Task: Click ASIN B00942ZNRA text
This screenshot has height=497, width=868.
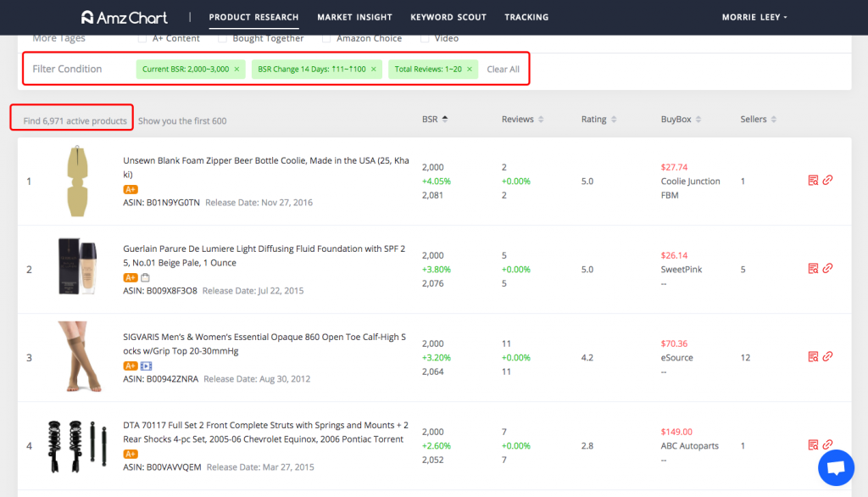Action: pos(160,378)
